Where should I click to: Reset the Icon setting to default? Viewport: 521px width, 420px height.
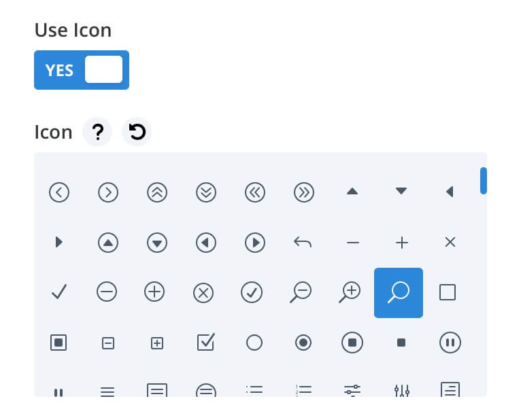[137, 132]
